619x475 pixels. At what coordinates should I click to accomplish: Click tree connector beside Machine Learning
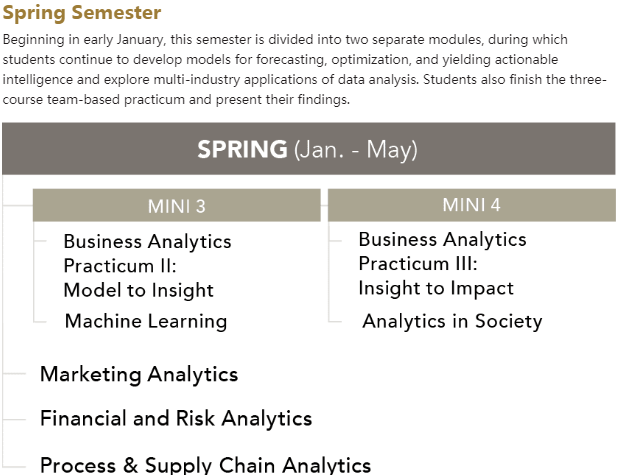point(40,322)
